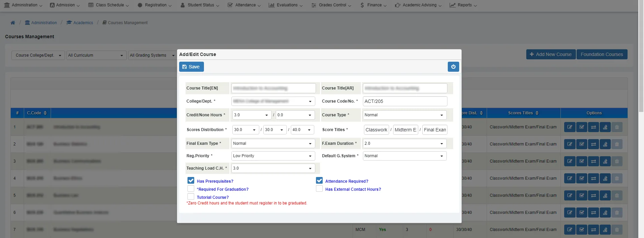This screenshot has height=238, width=644.
Task: Open the All Curriculum filter dropdown
Action: point(97,55)
